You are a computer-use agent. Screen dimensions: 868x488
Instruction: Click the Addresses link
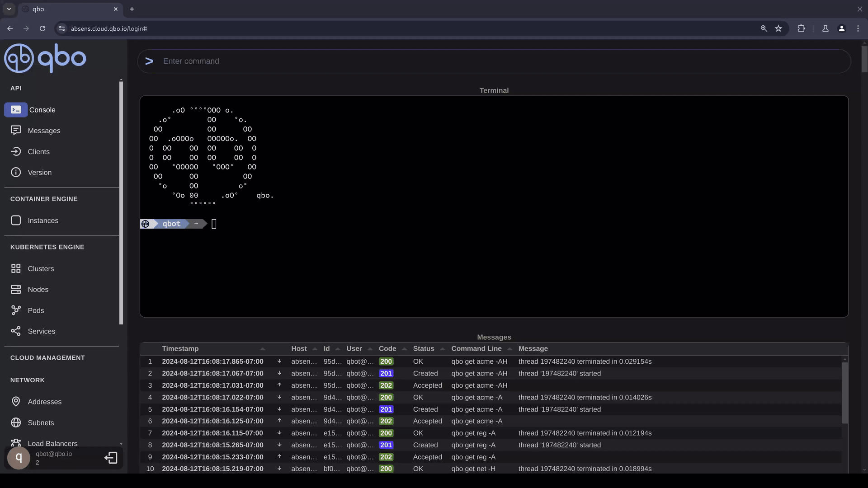coord(44,402)
